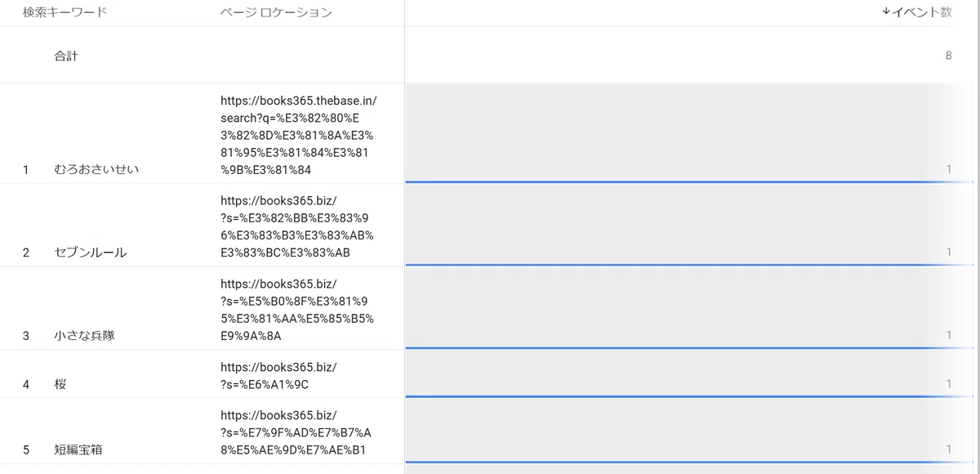Click the event count bar in row 1
This screenshot has height=474, width=980.
(x=688, y=181)
